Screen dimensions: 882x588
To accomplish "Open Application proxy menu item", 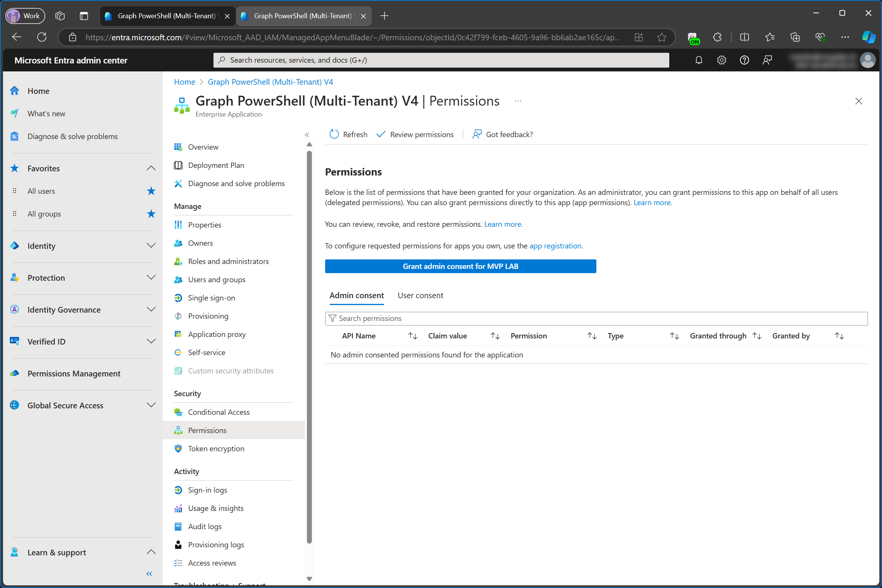I will pos(217,334).
